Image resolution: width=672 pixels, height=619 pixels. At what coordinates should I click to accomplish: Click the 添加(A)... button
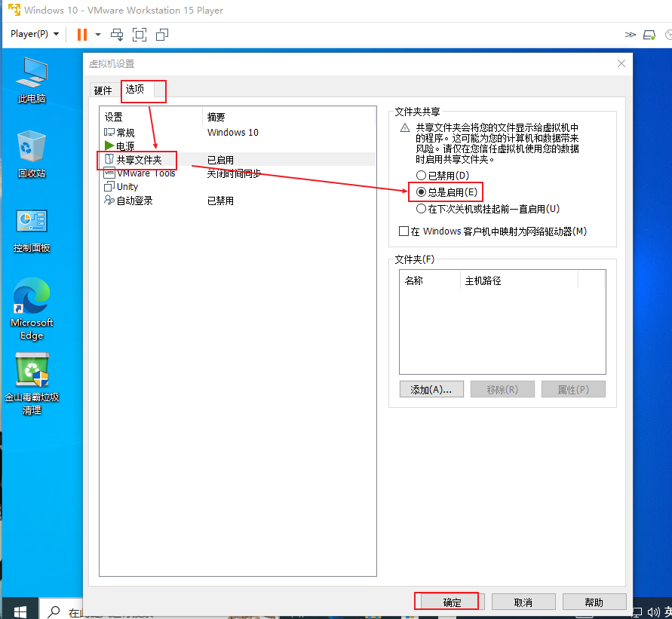pyautogui.click(x=431, y=389)
